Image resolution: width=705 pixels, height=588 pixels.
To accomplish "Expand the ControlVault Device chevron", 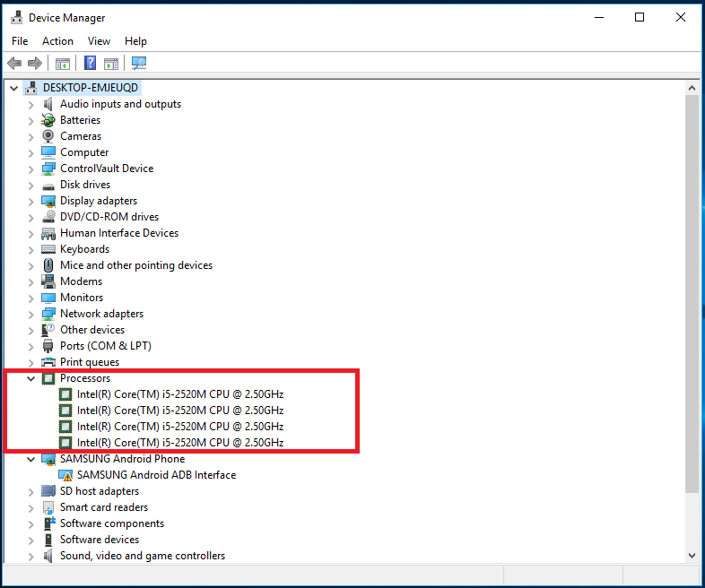I will [x=30, y=169].
